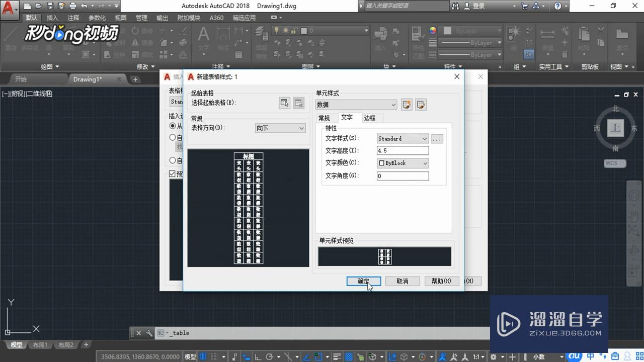Toggle grid display in status bar

tap(203, 356)
